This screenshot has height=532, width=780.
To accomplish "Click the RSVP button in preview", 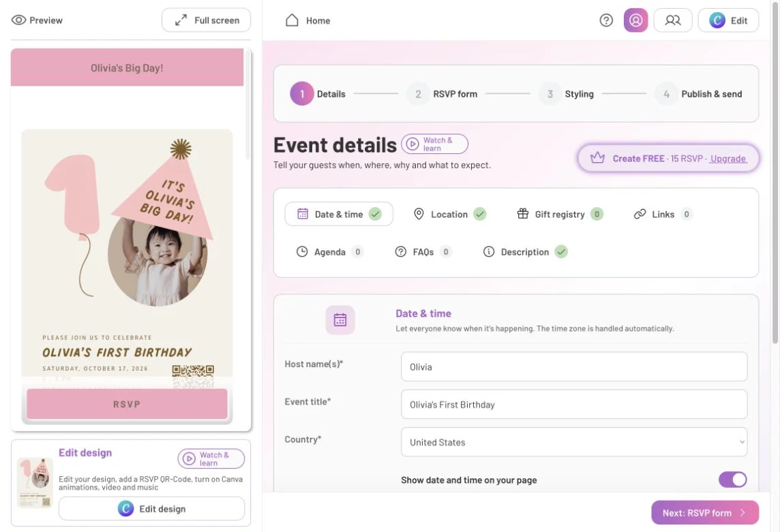I will pos(127,404).
